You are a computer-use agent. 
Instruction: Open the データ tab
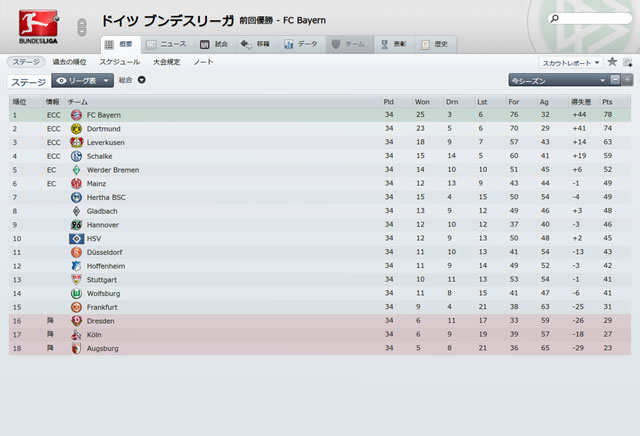pos(302,44)
